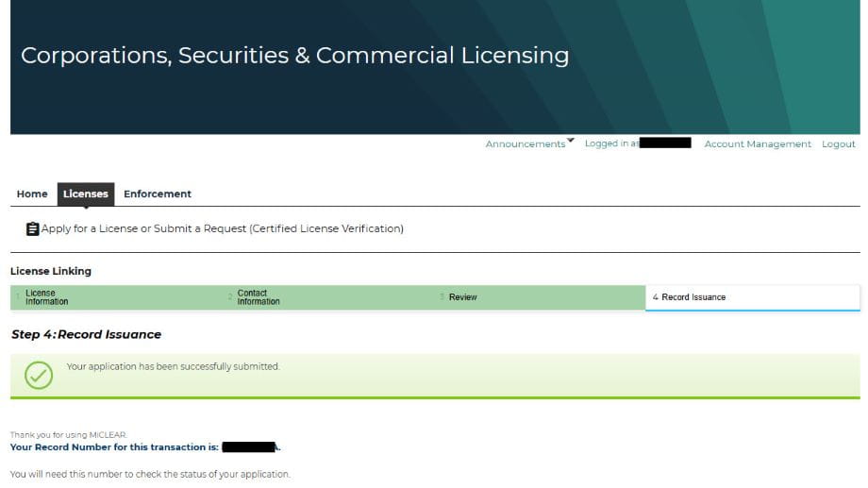This screenshot has width=868, height=488.
Task: Click the clipboard icon beside Apply for a License
Action: tap(33, 228)
